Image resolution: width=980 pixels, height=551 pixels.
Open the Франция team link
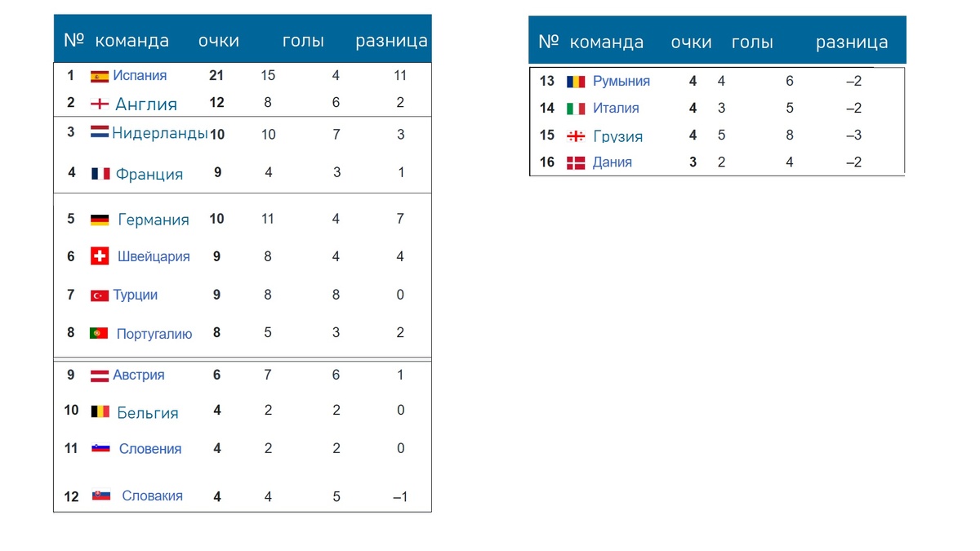pyautogui.click(x=149, y=174)
